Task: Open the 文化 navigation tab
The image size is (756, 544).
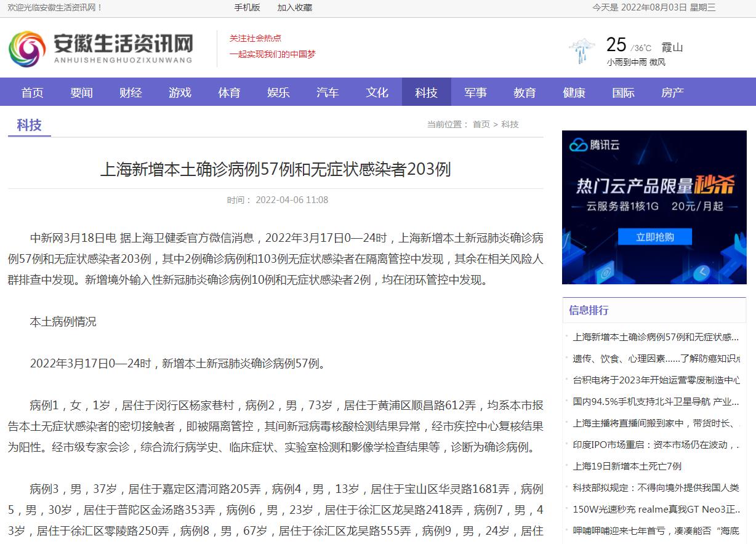Action: click(377, 92)
